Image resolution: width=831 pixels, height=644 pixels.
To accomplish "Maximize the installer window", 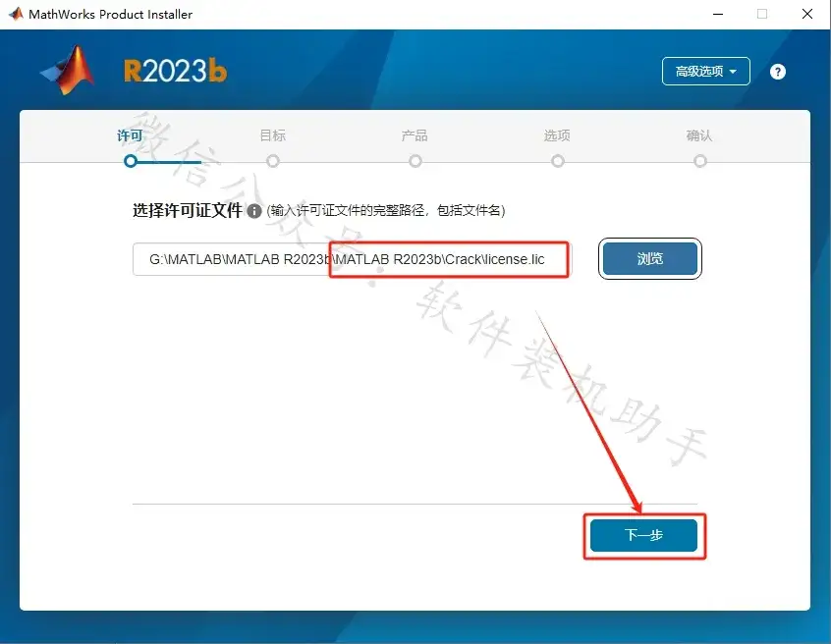I will tap(762, 15).
